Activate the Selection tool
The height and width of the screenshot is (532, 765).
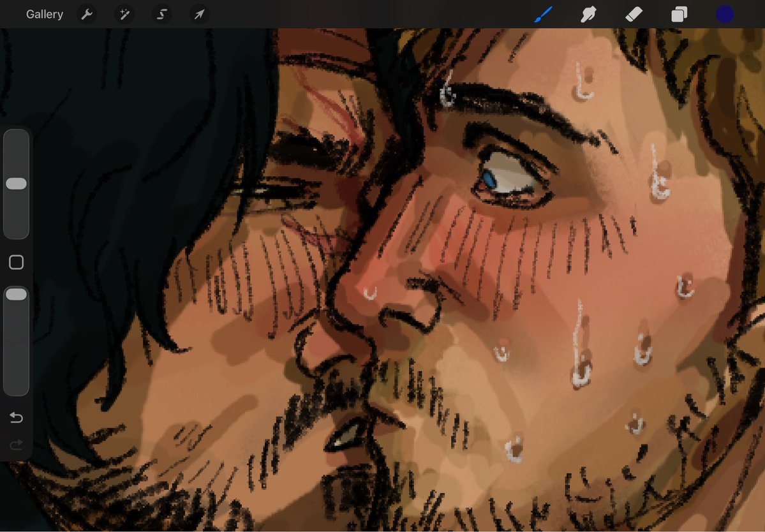(161, 14)
